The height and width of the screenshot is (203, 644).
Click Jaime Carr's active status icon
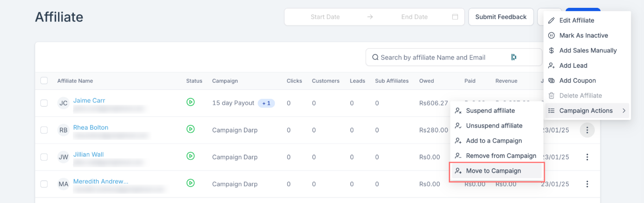point(190,102)
